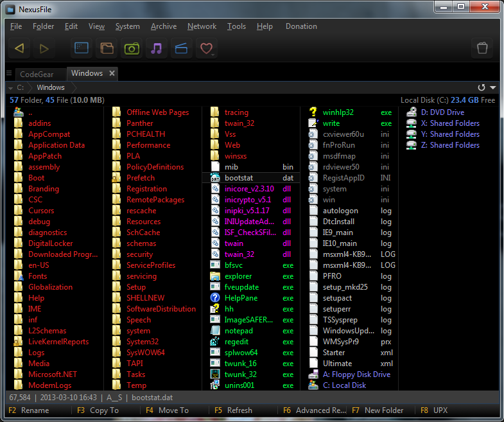Select the SoftwareDistribution folder
Viewport: 504px width, 422px height.
pyautogui.click(x=161, y=309)
